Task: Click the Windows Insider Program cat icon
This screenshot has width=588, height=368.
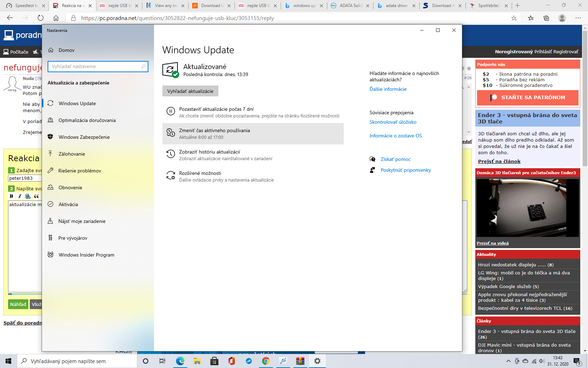Action: point(50,255)
